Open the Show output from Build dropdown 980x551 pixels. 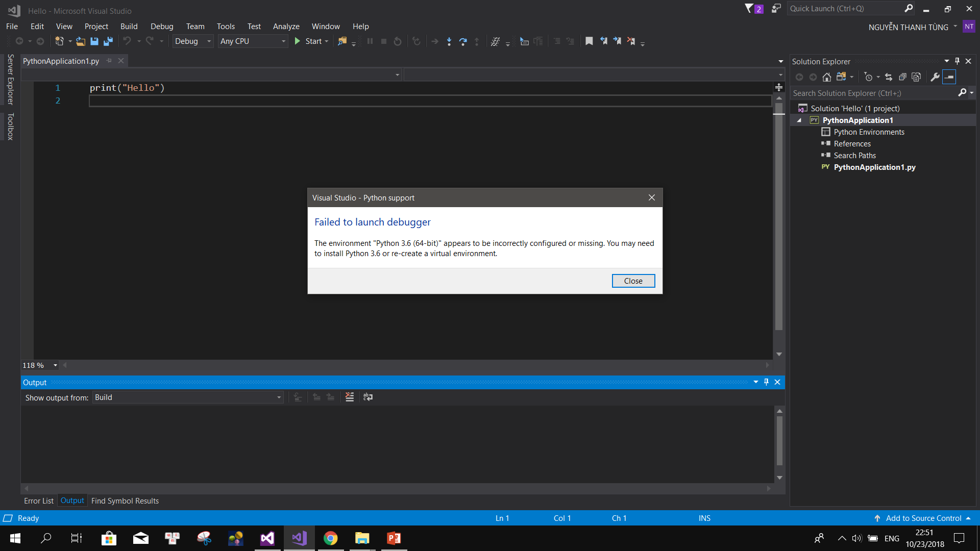pos(187,397)
